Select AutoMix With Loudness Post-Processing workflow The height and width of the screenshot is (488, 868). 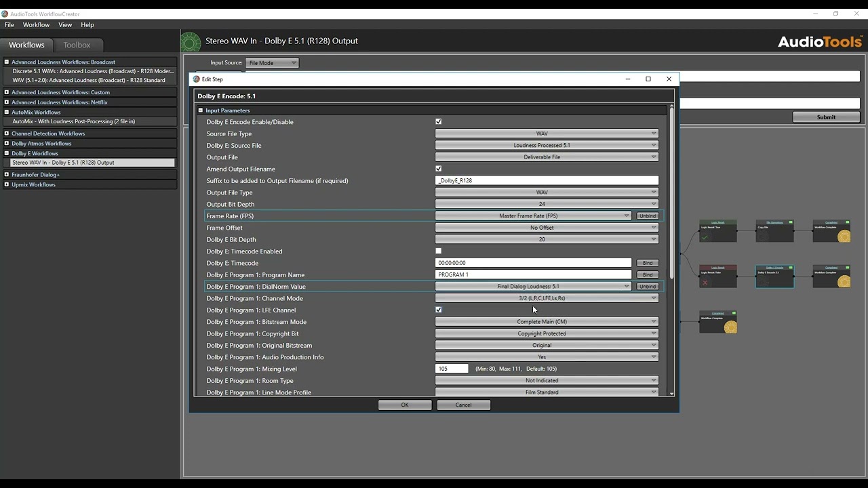[x=74, y=122]
